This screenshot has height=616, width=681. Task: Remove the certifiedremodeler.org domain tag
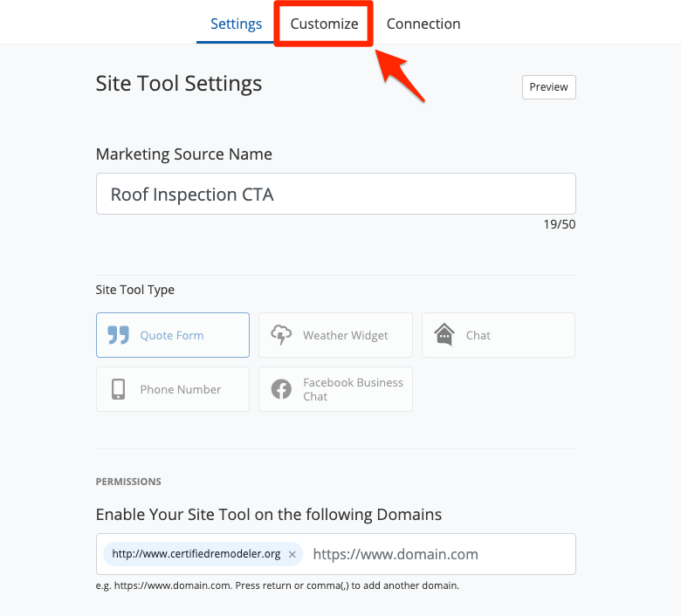[x=292, y=554]
